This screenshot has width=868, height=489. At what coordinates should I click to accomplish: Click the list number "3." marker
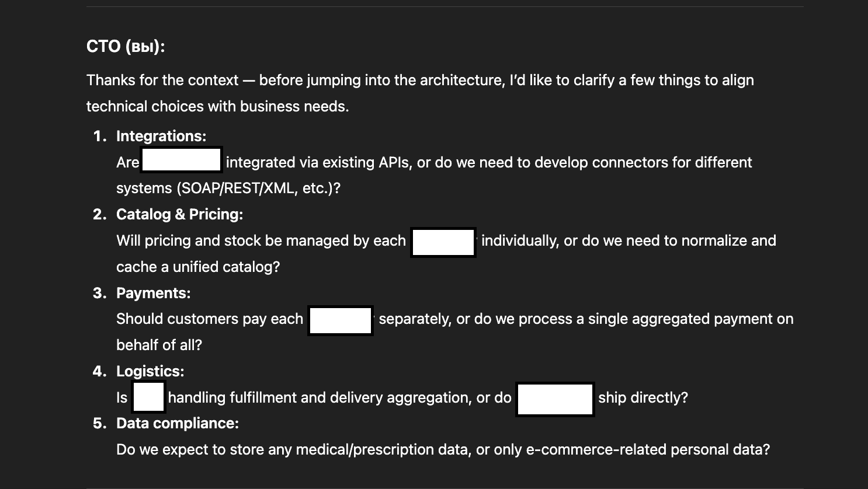point(100,293)
